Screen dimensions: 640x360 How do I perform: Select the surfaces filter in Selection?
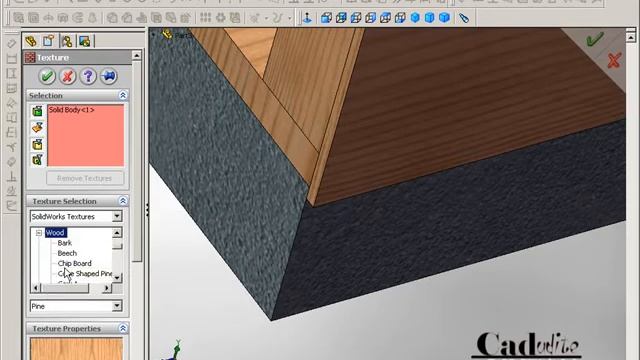point(37,128)
